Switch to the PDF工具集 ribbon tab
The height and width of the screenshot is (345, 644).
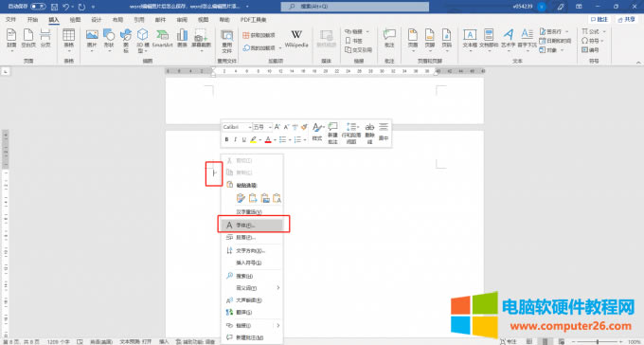click(254, 20)
